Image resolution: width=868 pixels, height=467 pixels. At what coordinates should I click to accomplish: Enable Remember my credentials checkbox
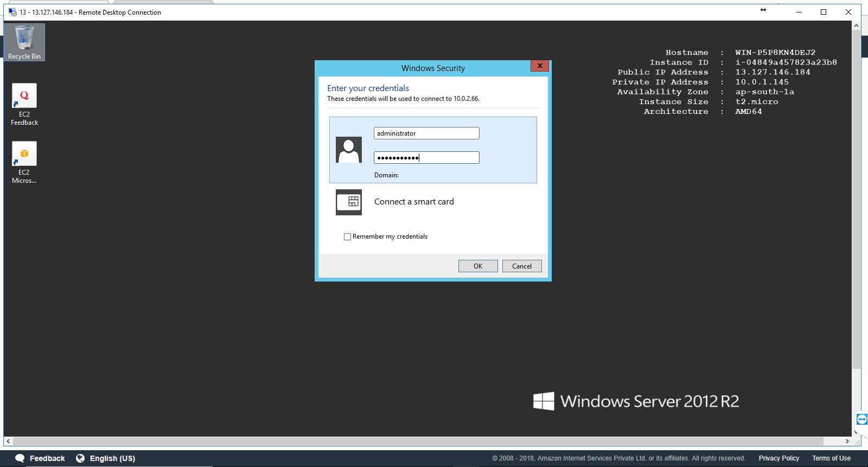(x=347, y=236)
